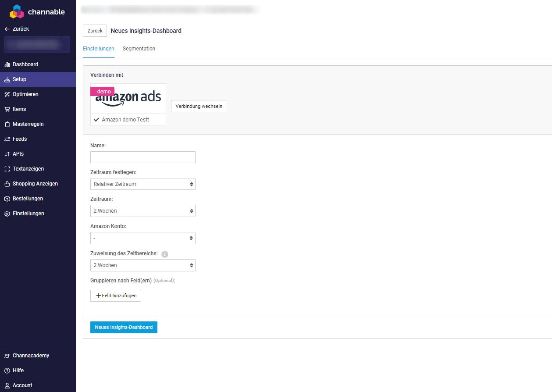Click the blue Neues Insights-Dashboard button
Screen dimensions: 552x392
coord(124,327)
